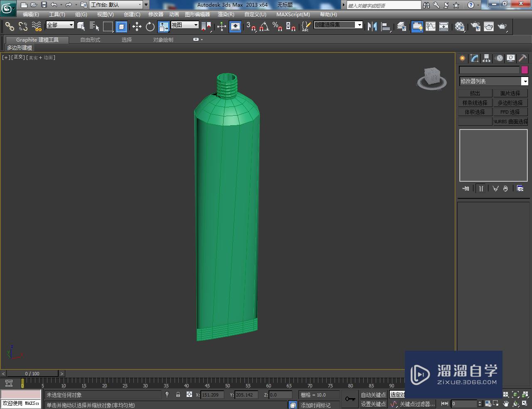Click the 自动关键点 auto key button
Viewport: 532px width, 409px height.
coord(373,395)
